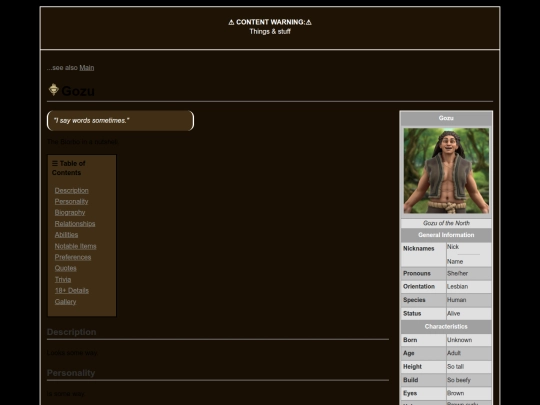This screenshot has width=540, height=405.
Task: Open the 18+ Details link
Action: (72, 290)
